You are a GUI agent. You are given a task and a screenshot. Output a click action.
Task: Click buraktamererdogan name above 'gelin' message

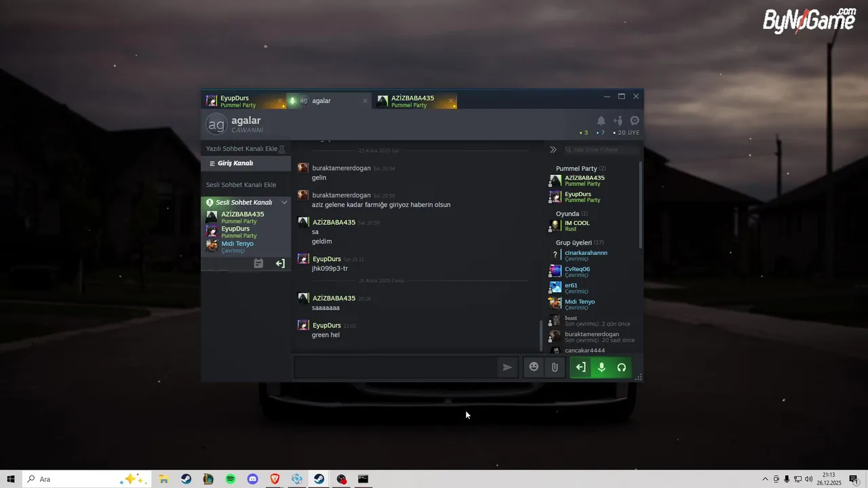pos(341,168)
